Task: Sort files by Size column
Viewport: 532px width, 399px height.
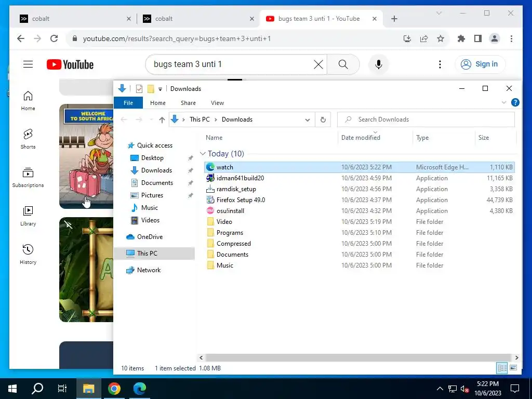Action: [x=484, y=137]
